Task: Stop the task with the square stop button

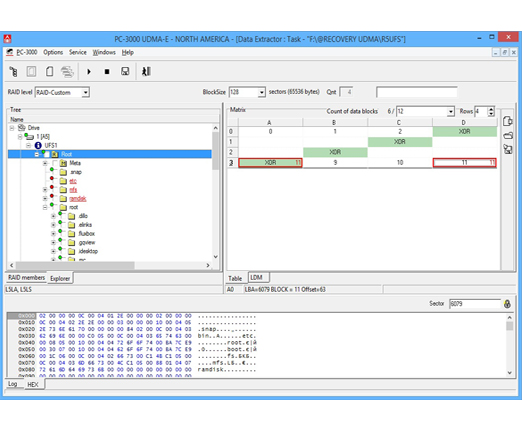Action: tap(107, 71)
